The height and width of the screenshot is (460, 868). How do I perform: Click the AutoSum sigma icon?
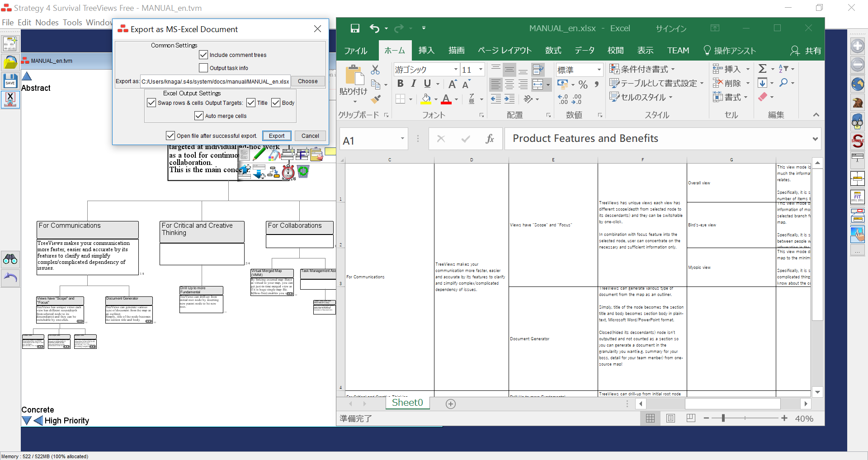pyautogui.click(x=763, y=69)
